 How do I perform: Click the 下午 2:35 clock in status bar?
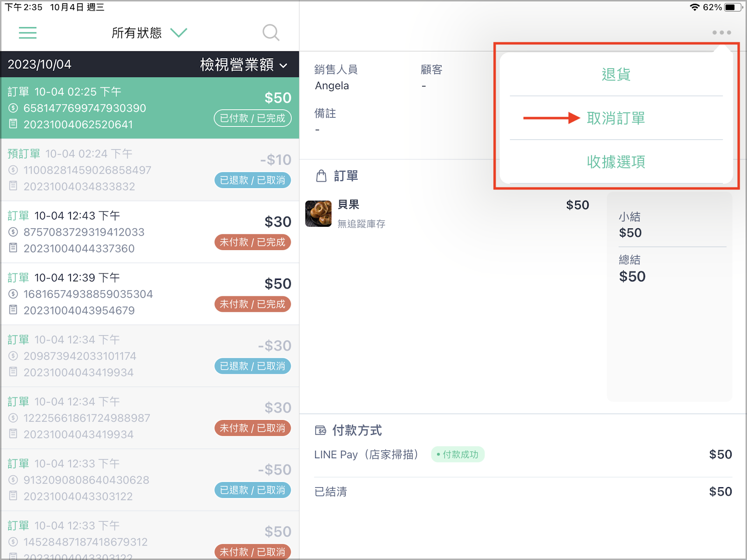point(23,7)
